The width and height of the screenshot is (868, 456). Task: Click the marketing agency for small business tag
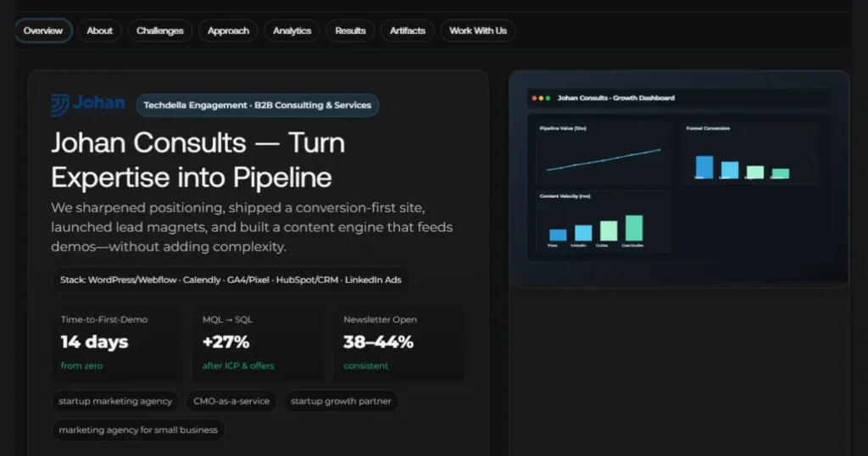pyautogui.click(x=138, y=430)
